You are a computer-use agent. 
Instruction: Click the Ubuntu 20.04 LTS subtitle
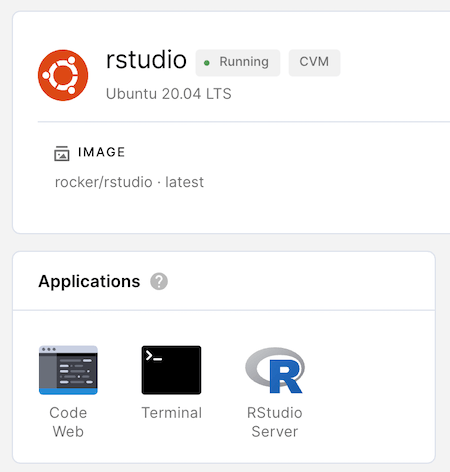[168, 94]
